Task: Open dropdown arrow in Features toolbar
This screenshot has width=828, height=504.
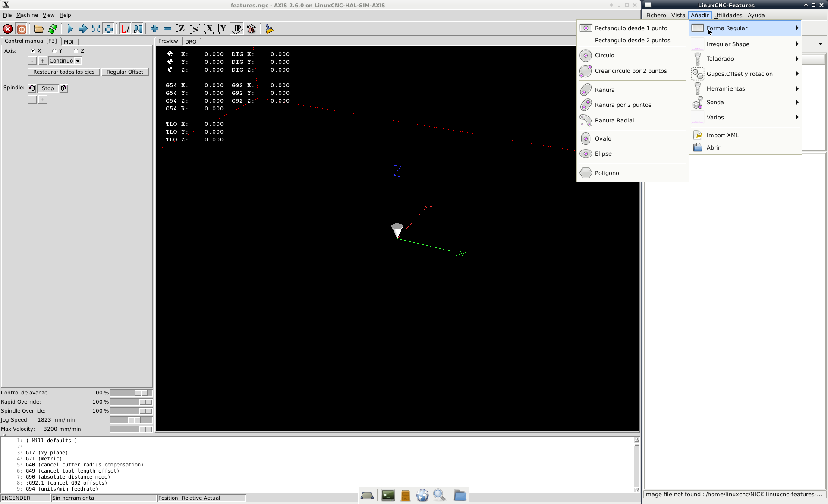Action: pos(820,44)
